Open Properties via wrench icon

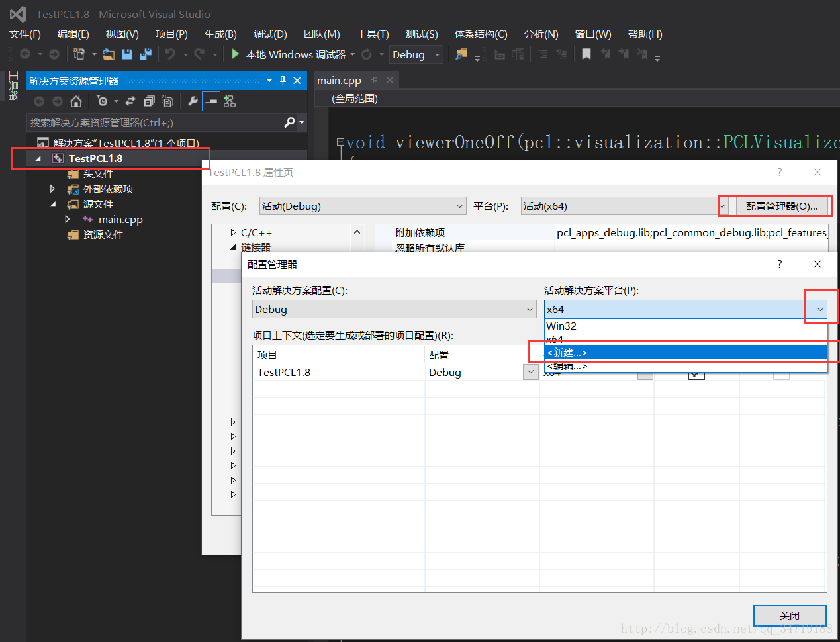pos(193,101)
